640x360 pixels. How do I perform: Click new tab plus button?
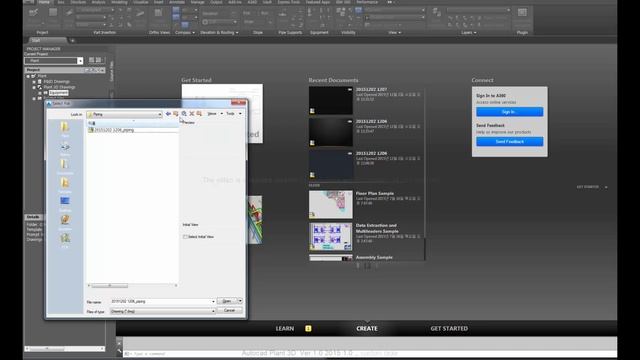click(73, 40)
